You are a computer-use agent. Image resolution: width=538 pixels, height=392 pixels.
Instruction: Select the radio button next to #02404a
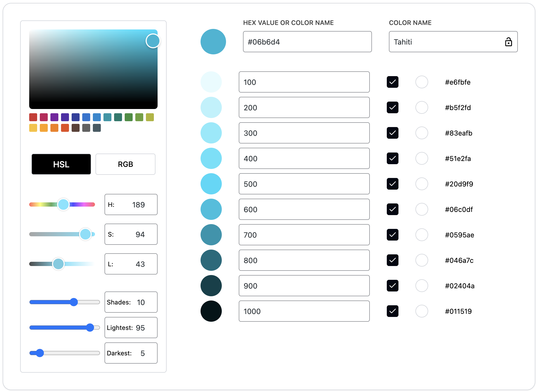click(422, 286)
